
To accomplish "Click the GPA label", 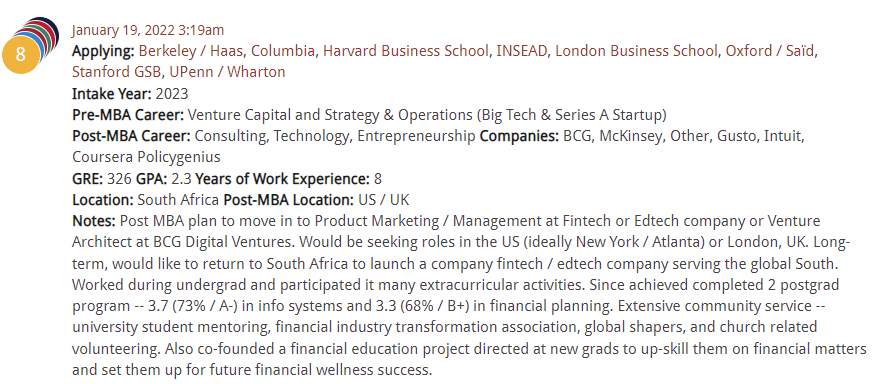I will (151, 179).
